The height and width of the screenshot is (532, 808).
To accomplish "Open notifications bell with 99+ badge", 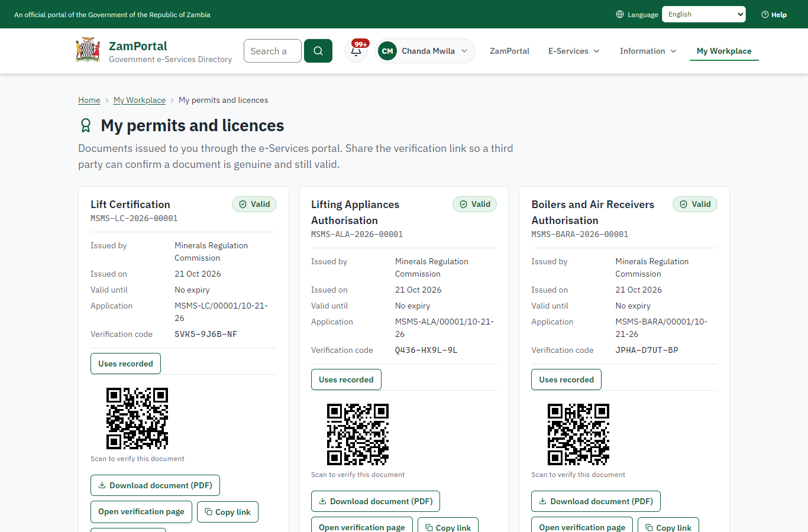I will [x=357, y=51].
